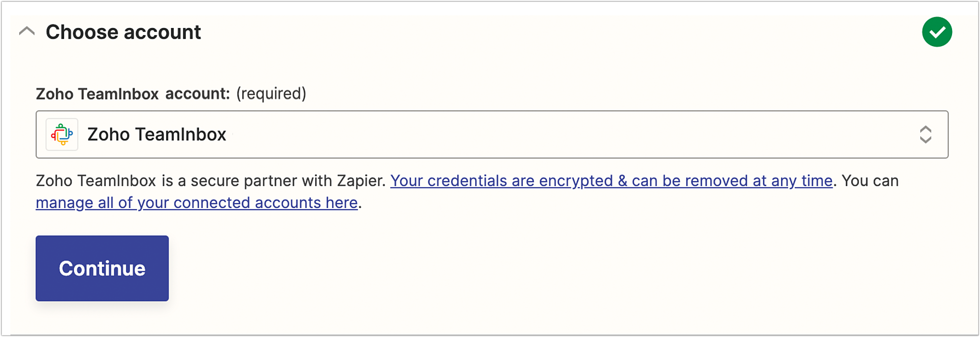Select the Zoho TeamInbox text in the dropdown
The height and width of the screenshot is (337, 980).
point(157,134)
